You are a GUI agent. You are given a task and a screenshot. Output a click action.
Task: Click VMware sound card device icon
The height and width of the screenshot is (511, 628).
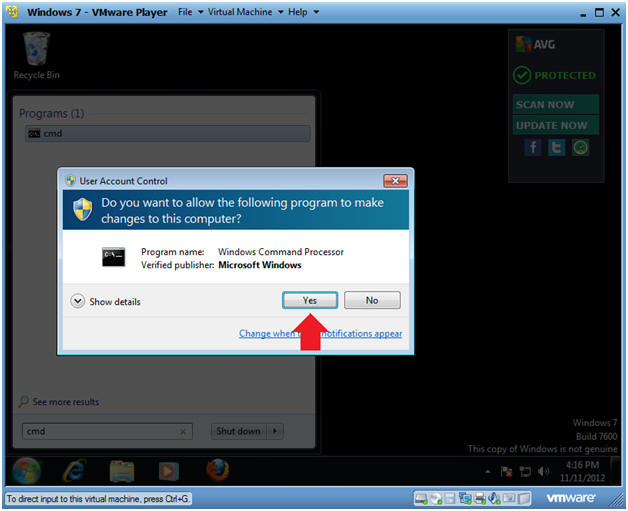(x=494, y=499)
